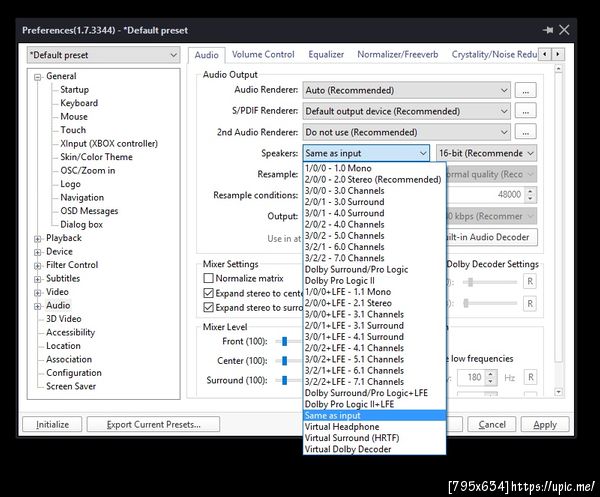
Task: Reset second Dolby Decoder slider with R button
Action: click(x=530, y=304)
